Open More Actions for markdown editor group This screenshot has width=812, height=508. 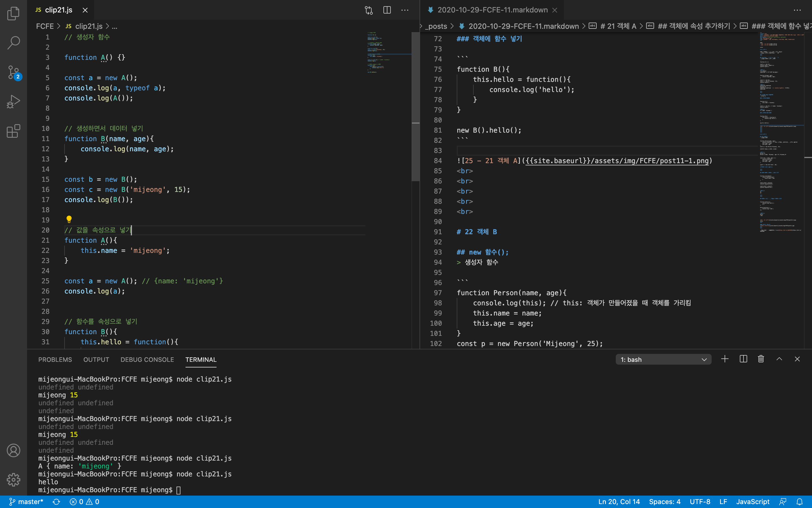pos(797,10)
